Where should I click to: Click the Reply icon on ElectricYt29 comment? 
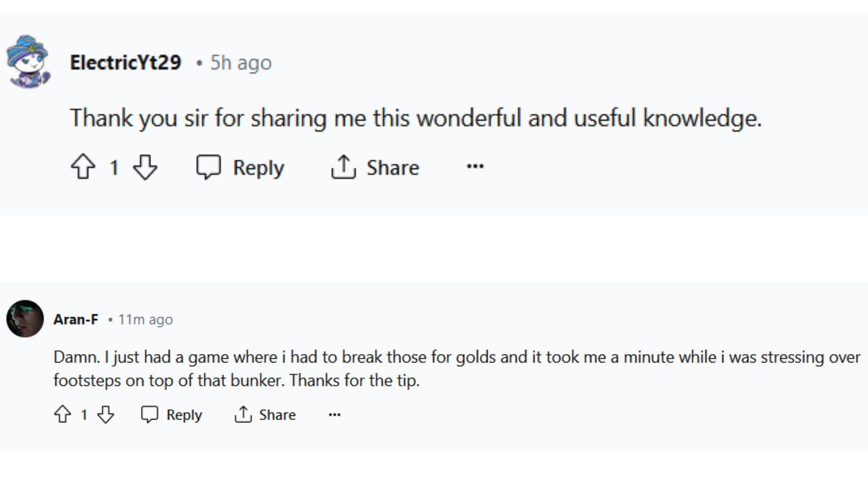click(209, 169)
